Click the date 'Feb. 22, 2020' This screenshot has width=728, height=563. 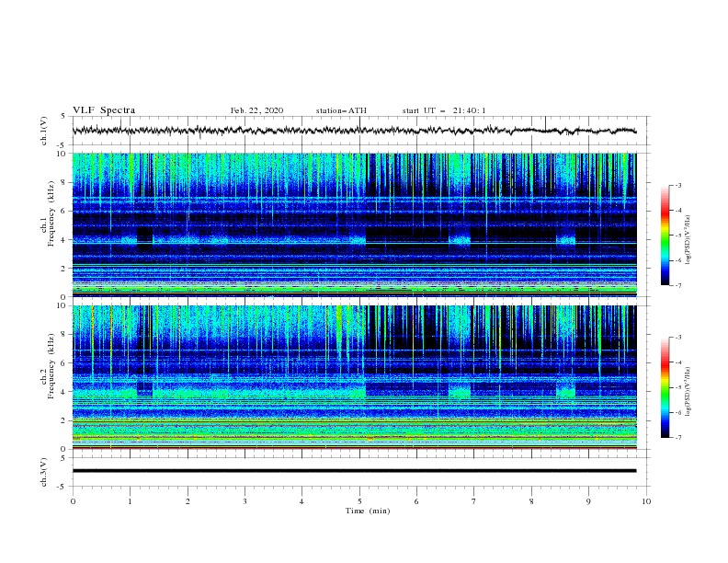256,110
